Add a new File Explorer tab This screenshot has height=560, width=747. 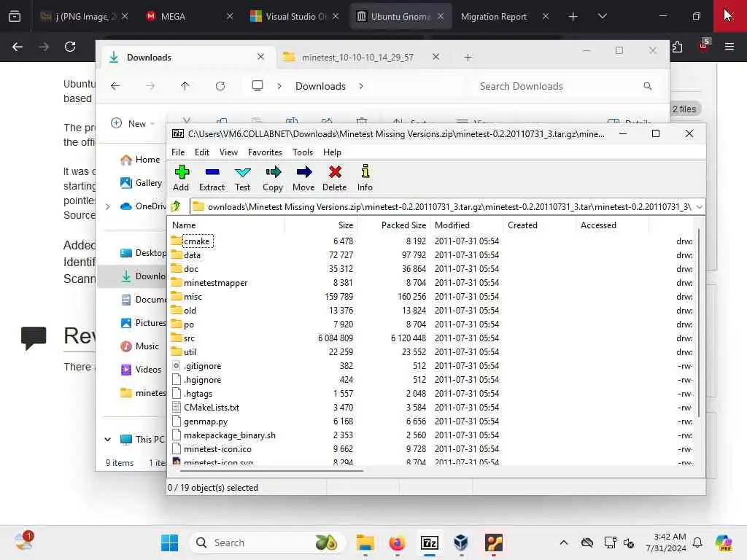[x=468, y=58]
